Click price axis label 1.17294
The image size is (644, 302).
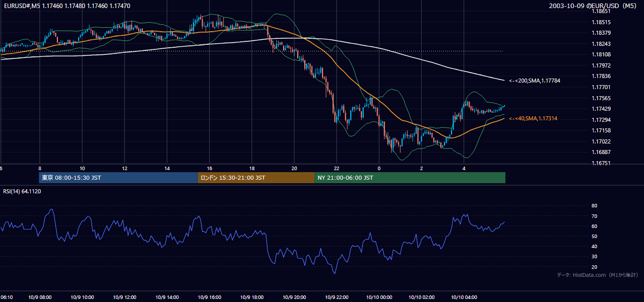pos(602,120)
